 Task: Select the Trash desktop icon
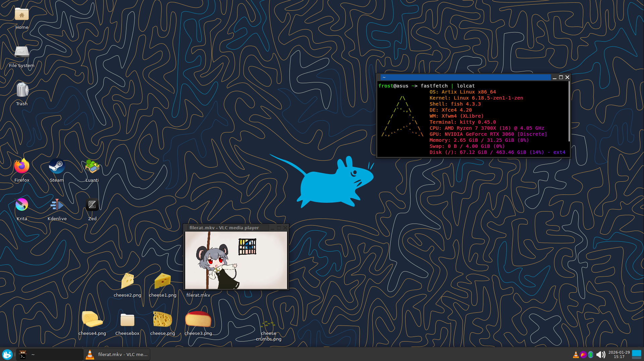click(x=22, y=90)
